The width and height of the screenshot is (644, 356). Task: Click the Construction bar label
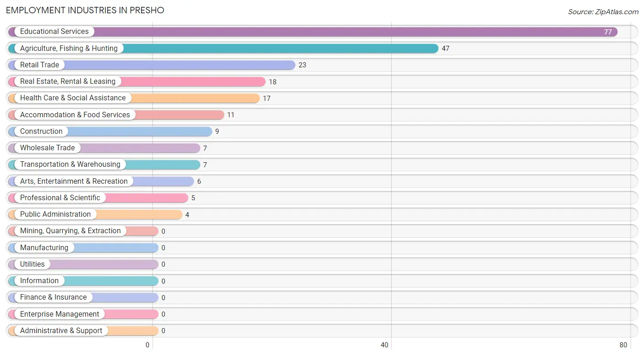[x=41, y=131]
